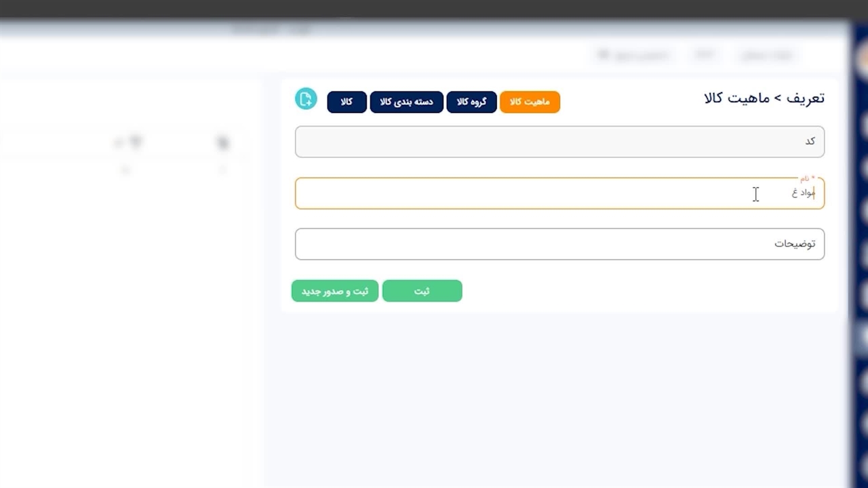This screenshot has width=868, height=488.
Task: Click the rightmost blurred top bar item
Action: pyautogui.click(x=767, y=55)
